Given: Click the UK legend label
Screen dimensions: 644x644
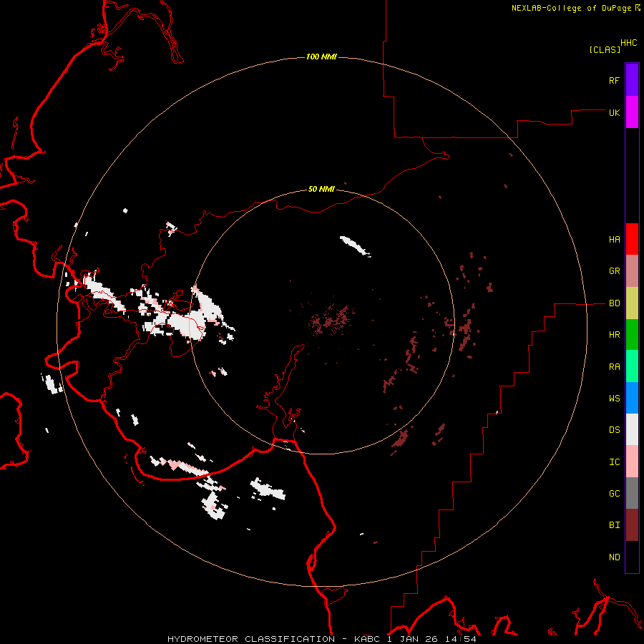Looking at the screenshot, I should 615,112.
